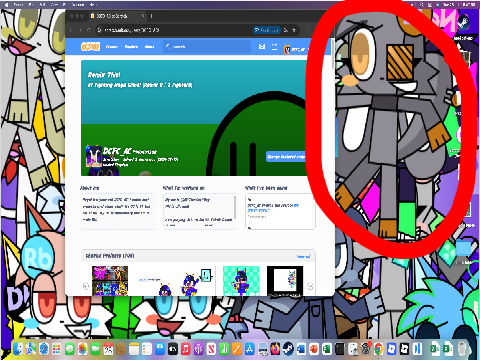Focus the Scratch search field
This screenshot has width=480, height=360.
coord(207,47)
